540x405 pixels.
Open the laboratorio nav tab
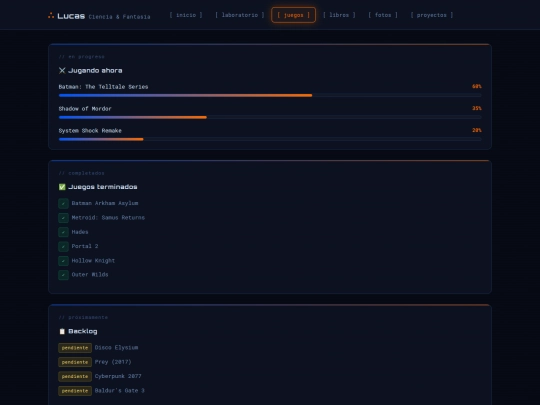click(x=240, y=15)
